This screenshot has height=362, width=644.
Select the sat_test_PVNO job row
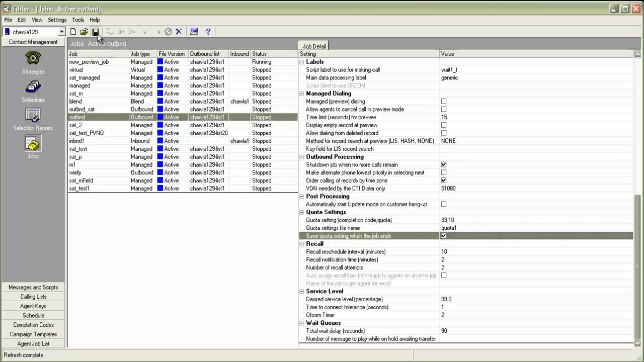183,133
